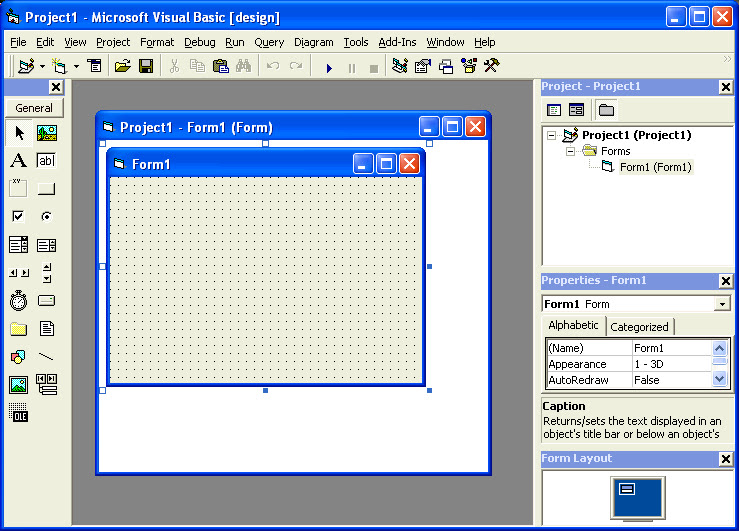
Task: Select the VScrollBar control tool
Action: [47, 273]
